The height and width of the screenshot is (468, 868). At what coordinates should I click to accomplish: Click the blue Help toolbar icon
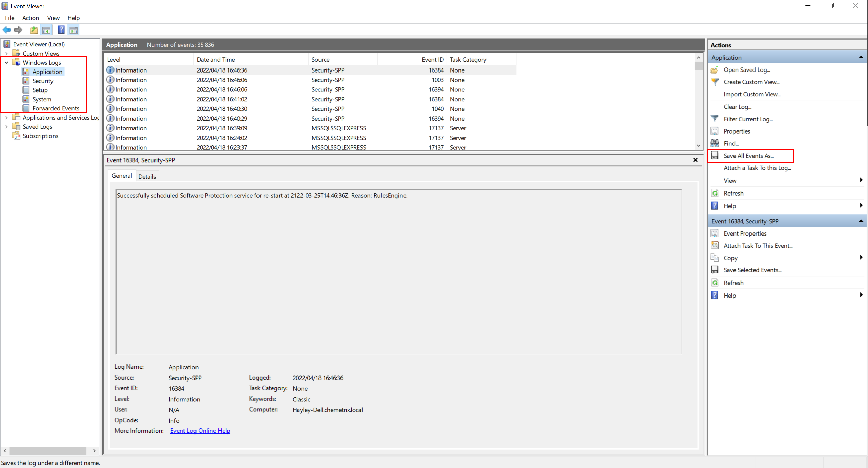[x=61, y=30]
